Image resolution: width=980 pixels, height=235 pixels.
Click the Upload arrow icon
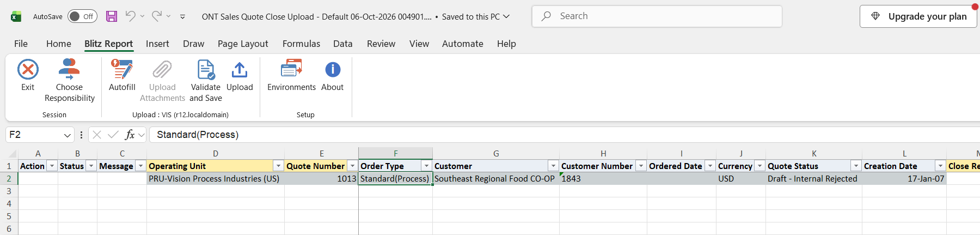[x=240, y=70]
